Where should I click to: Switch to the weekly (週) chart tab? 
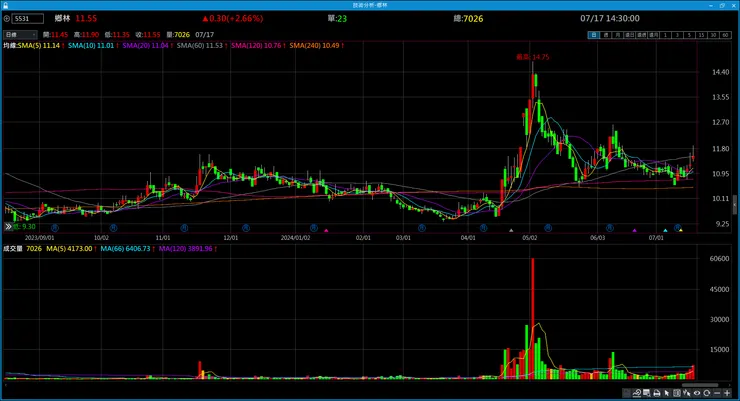606,35
